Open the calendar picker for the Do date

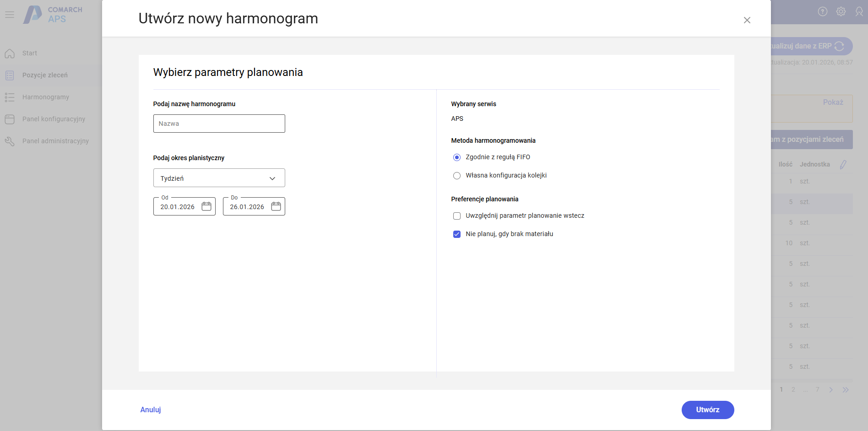click(x=276, y=206)
